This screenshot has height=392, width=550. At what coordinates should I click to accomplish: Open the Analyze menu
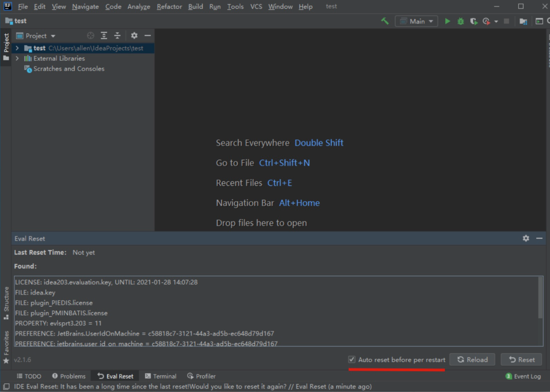tap(139, 7)
